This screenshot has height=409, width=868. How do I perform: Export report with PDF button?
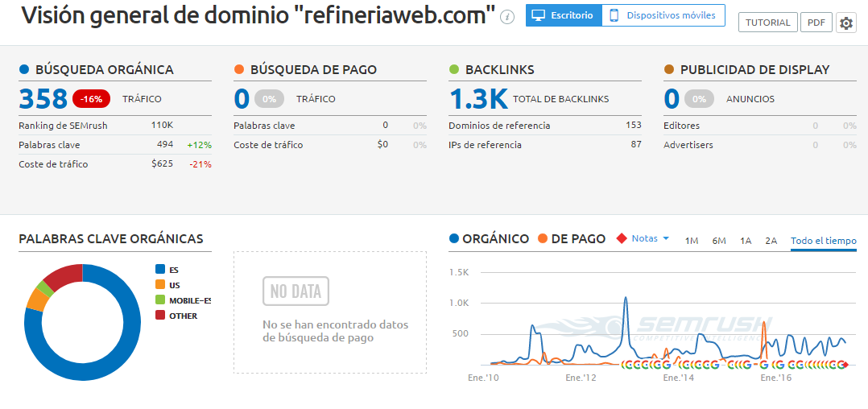click(x=816, y=23)
